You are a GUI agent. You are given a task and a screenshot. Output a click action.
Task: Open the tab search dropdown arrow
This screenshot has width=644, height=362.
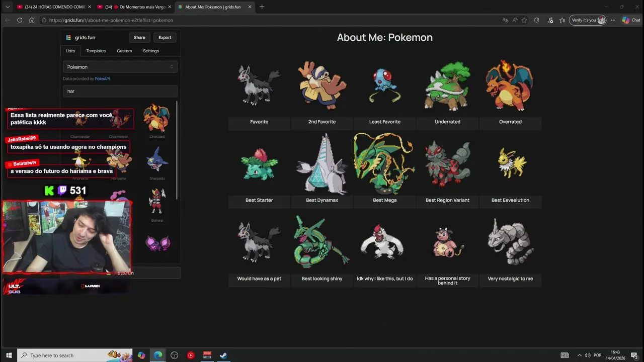[7, 7]
